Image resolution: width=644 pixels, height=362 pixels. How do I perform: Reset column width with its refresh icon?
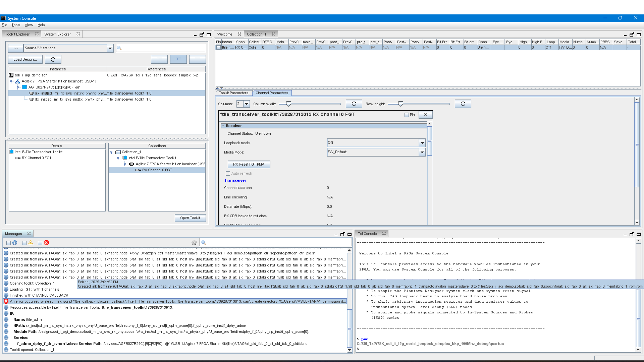(x=354, y=104)
